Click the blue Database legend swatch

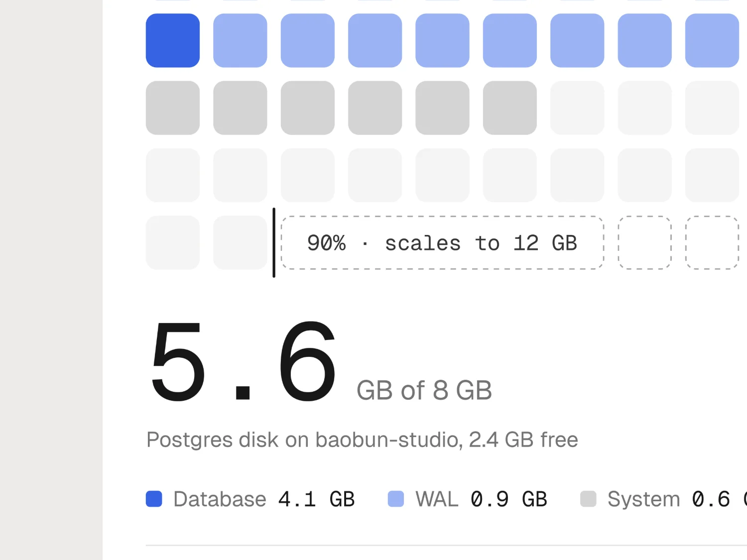[x=154, y=499]
